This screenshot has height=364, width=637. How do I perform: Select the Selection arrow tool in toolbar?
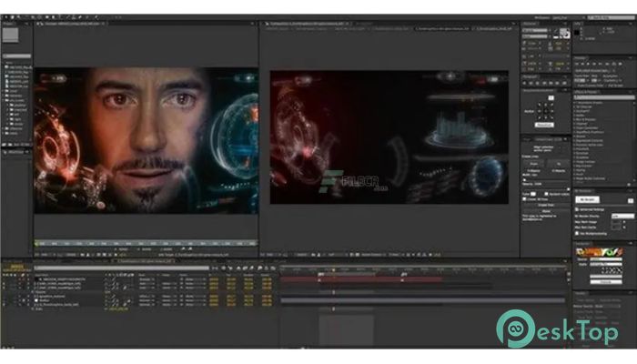(x=5, y=17)
